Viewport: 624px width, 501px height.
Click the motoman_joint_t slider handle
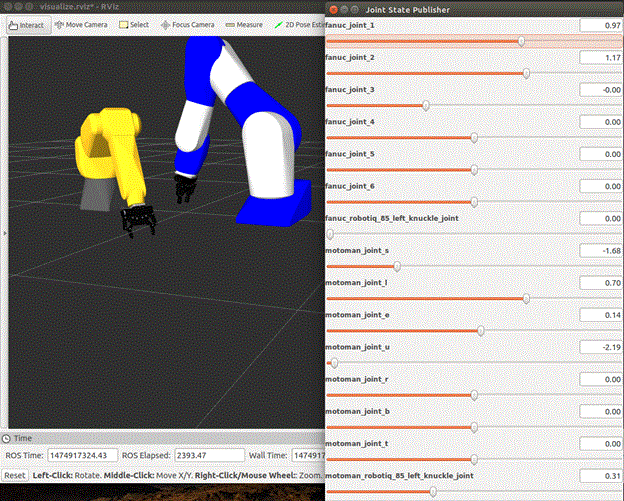(x=474, y=460)
